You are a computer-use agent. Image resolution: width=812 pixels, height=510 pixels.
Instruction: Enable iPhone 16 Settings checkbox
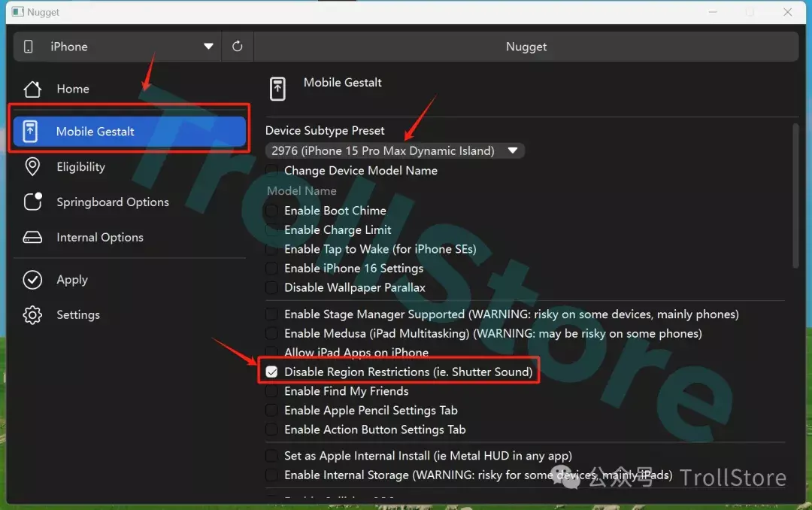(271, 269)
